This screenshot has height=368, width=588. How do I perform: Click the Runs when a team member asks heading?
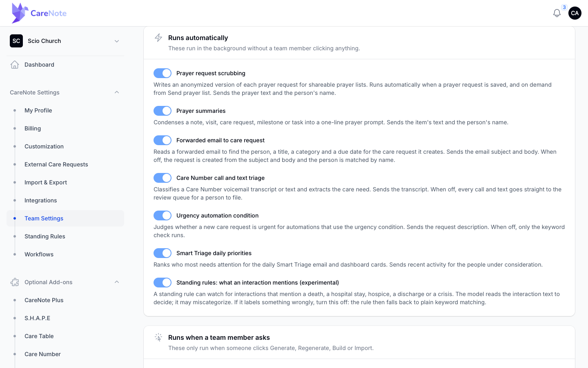pos(219,337)
